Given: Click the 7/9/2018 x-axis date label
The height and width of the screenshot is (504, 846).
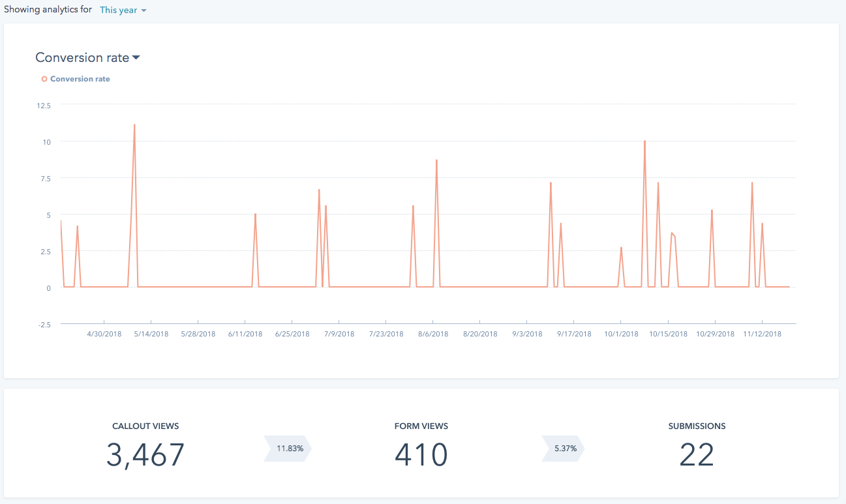Looking at the screenshot, I should [339, 334].
